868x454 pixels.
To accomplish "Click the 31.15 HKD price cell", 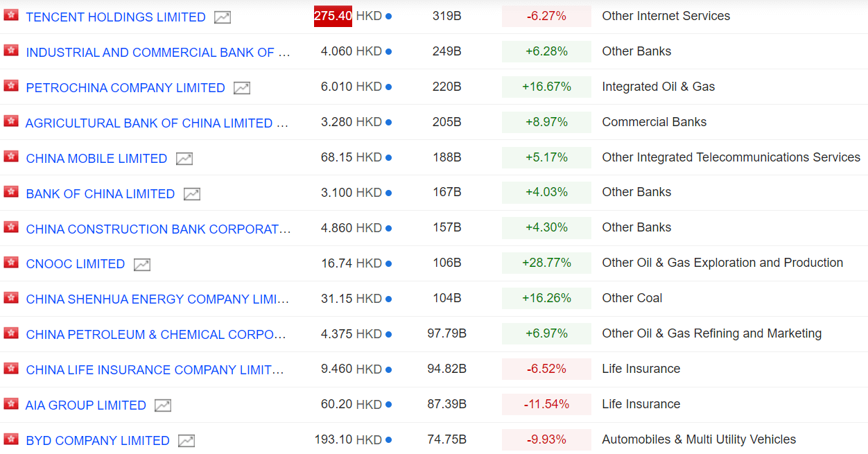I will tap(351, 299).
